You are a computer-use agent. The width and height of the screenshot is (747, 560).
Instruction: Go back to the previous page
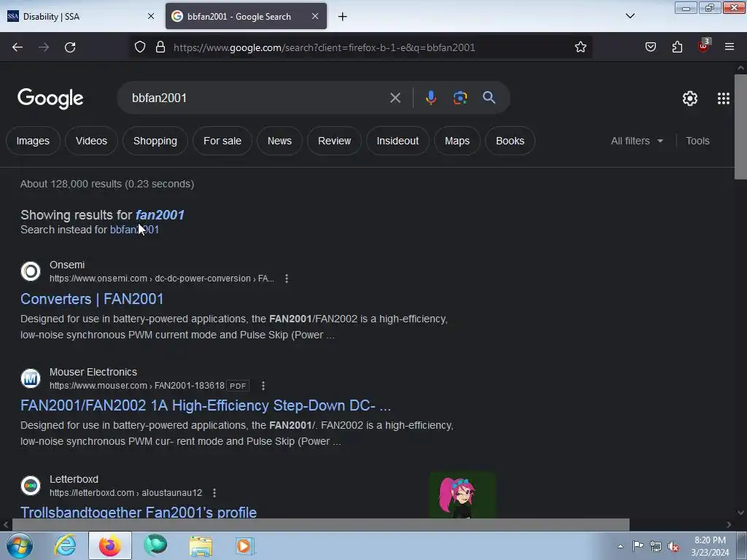click(x=18, y=47)
